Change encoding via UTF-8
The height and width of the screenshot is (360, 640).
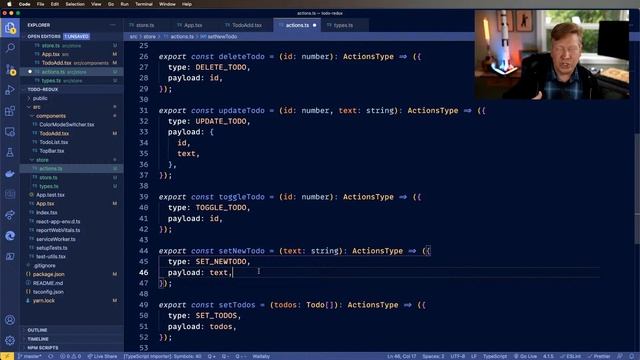pos(458,356)
